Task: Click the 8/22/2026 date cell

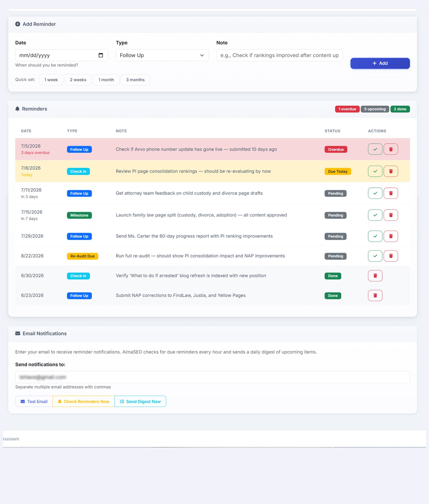Action: (32, 256)
